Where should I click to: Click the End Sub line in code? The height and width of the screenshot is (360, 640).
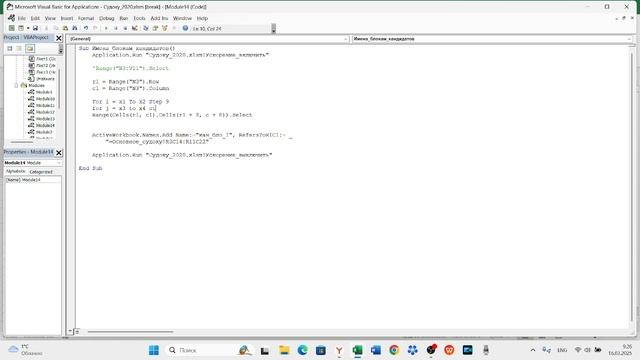pyautogui.click(x=91, y=168)
